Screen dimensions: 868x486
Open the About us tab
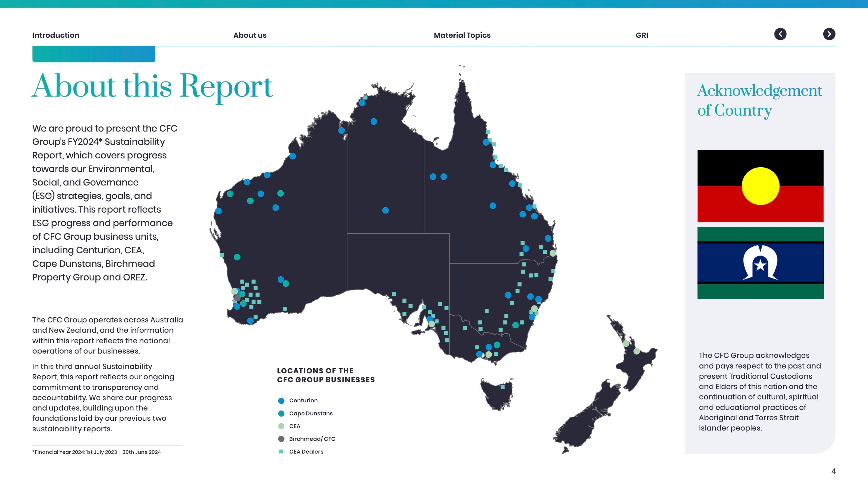(250, 35)
